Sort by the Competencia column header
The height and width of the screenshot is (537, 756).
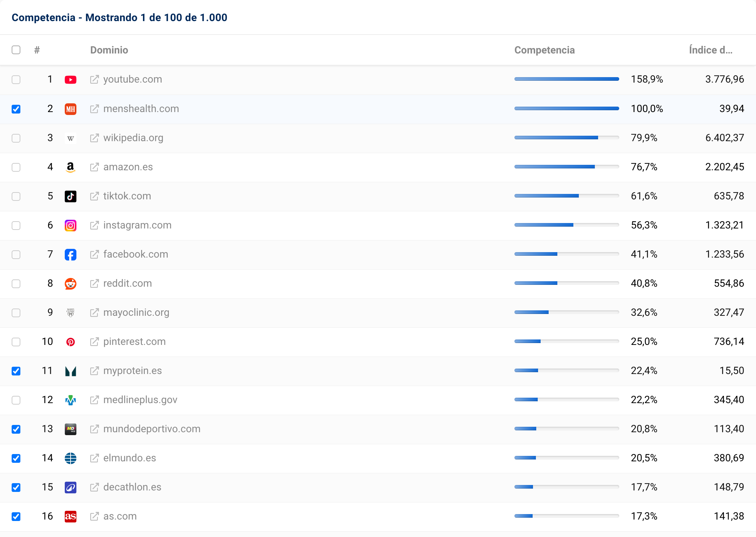pyautogui.click(x=544, y=50)
